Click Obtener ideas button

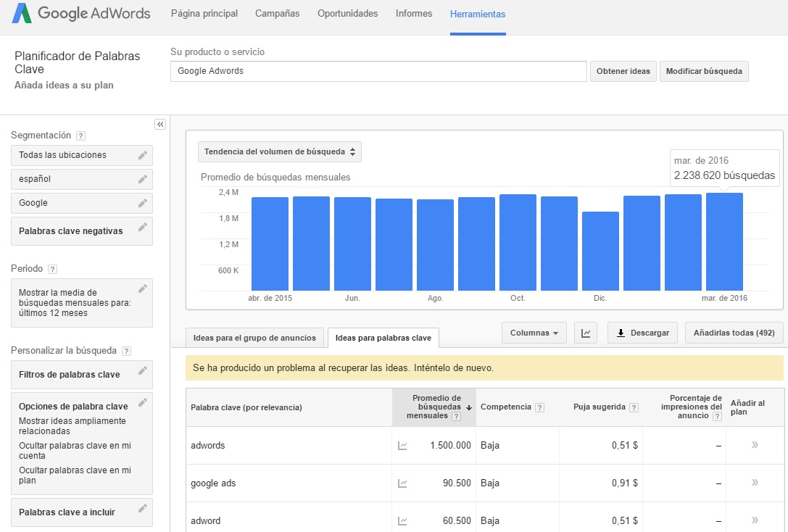[623, 71]
